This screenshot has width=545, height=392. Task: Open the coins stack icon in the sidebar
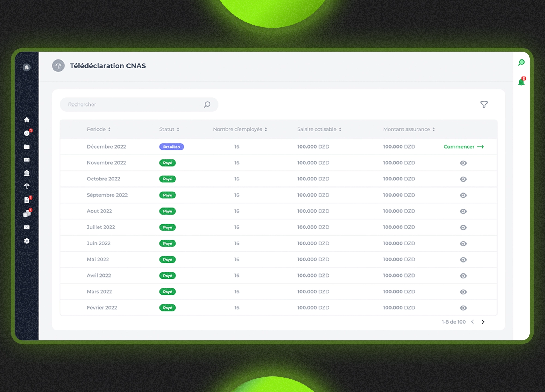27,213
